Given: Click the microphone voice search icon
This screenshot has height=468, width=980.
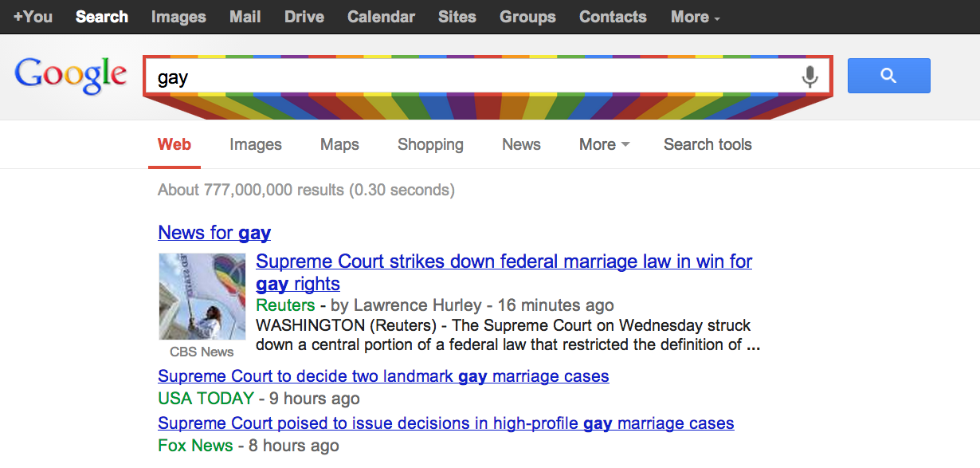Looking at the screenshot, I should (x=809, y=77).
